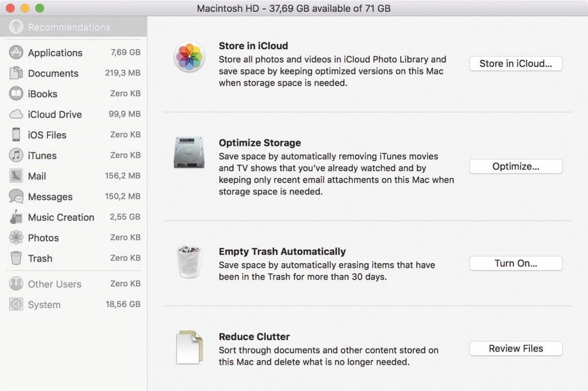The image size is (588, 391).
Task: Click the iOS Files phone icon
Action: point(17,135)
